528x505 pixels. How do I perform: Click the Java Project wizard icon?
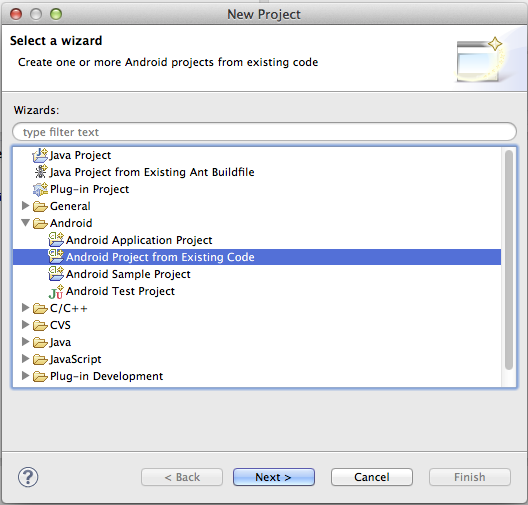(40, 155)
